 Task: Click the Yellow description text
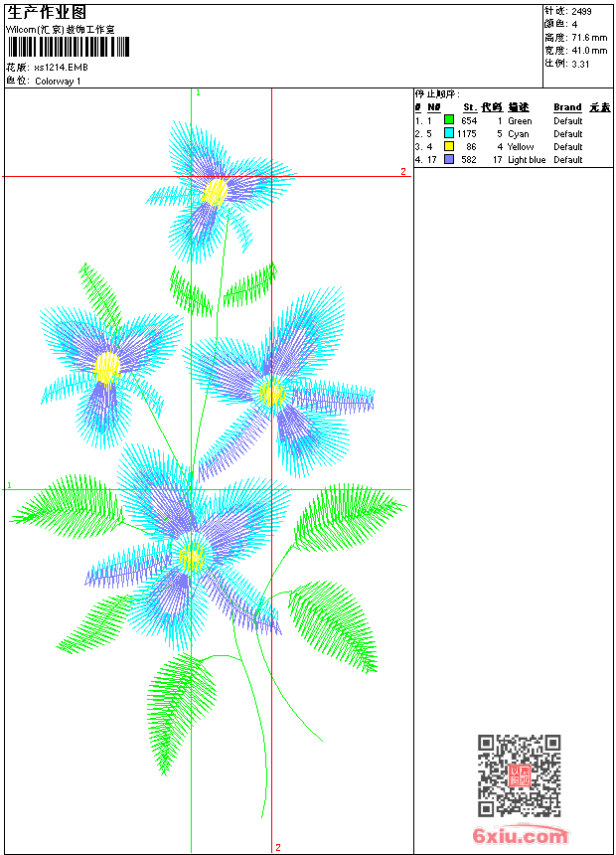[520, 147]
